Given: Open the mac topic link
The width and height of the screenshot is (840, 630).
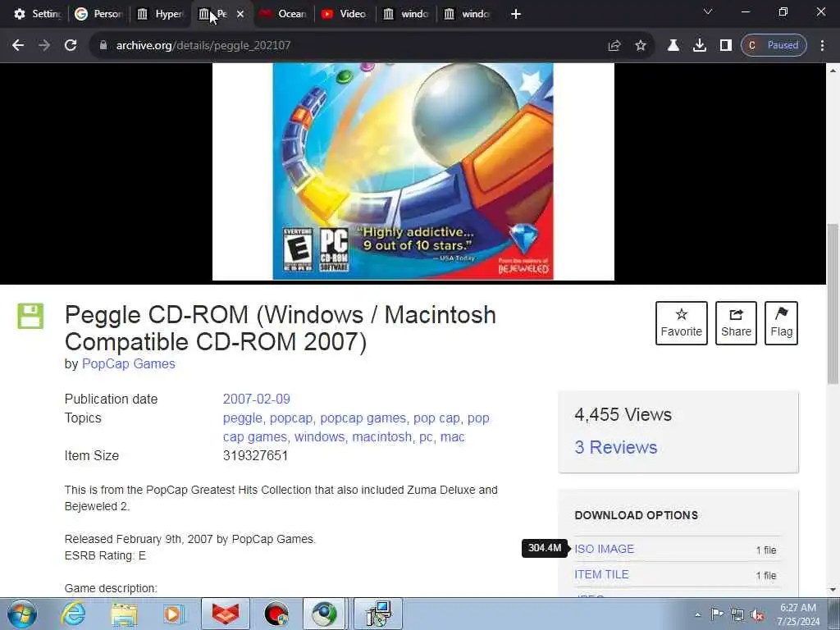Looking at the screenshot, I should pos(452,436).
